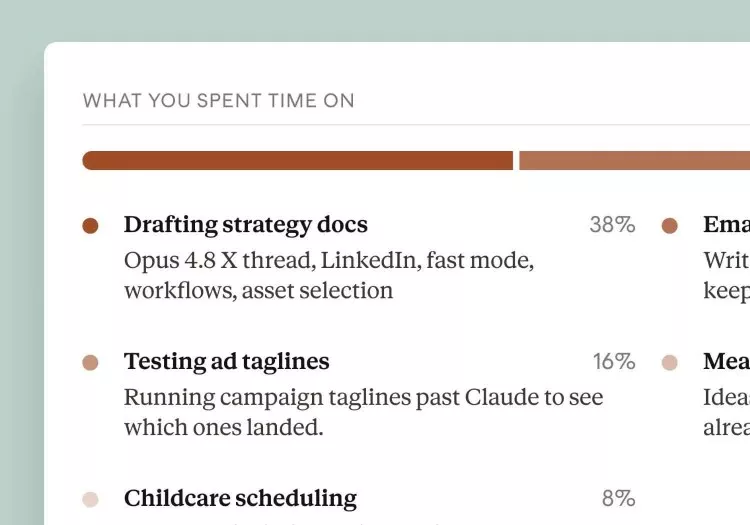This screenshot has width=750, height=525.
Task: Click the dark rust dot beside Drafting strategy docs
Action: [90, 226]
